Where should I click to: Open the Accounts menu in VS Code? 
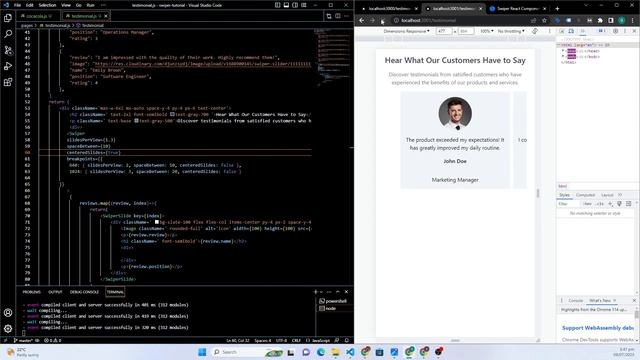[8, 313]
